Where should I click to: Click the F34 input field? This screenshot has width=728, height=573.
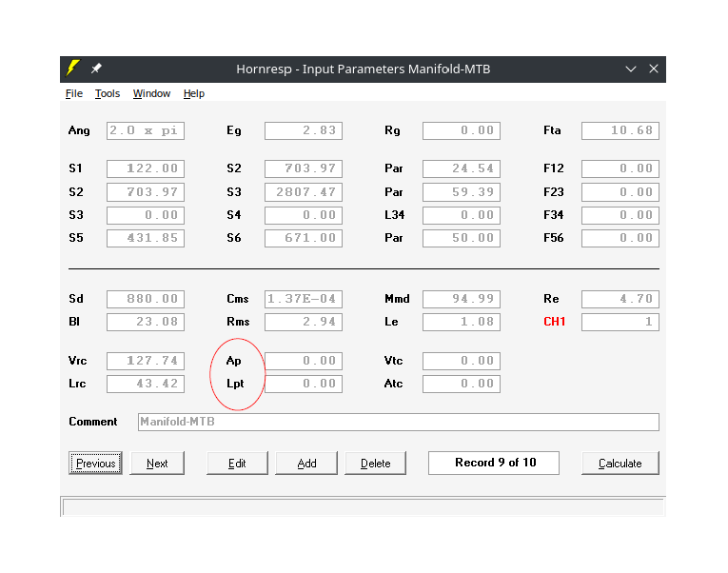620,215
